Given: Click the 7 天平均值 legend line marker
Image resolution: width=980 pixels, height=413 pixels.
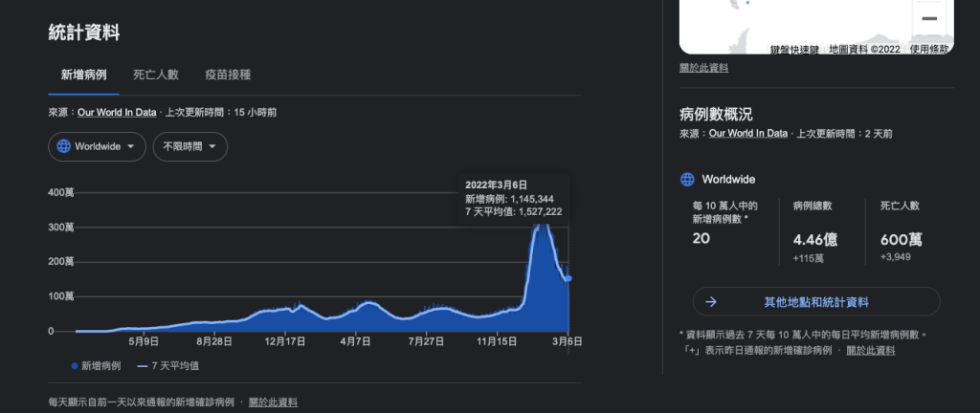Looking at the screenshot, I should 144,365.
